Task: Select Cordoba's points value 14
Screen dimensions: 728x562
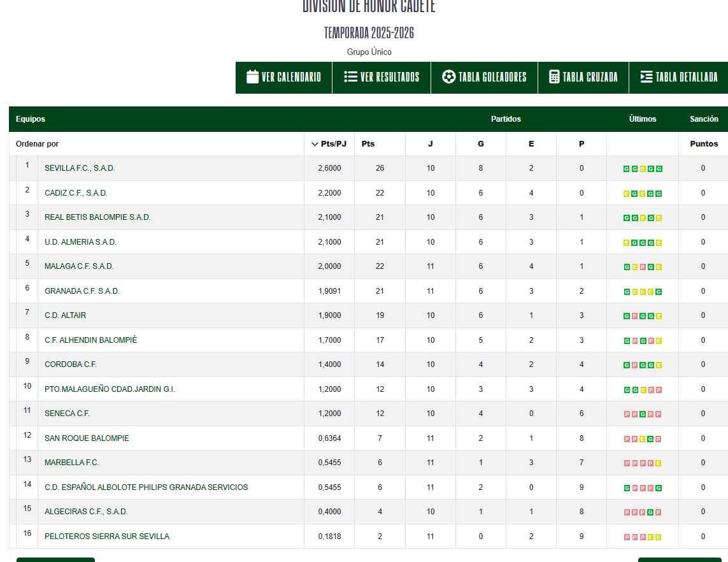Action: pos(380,364)
